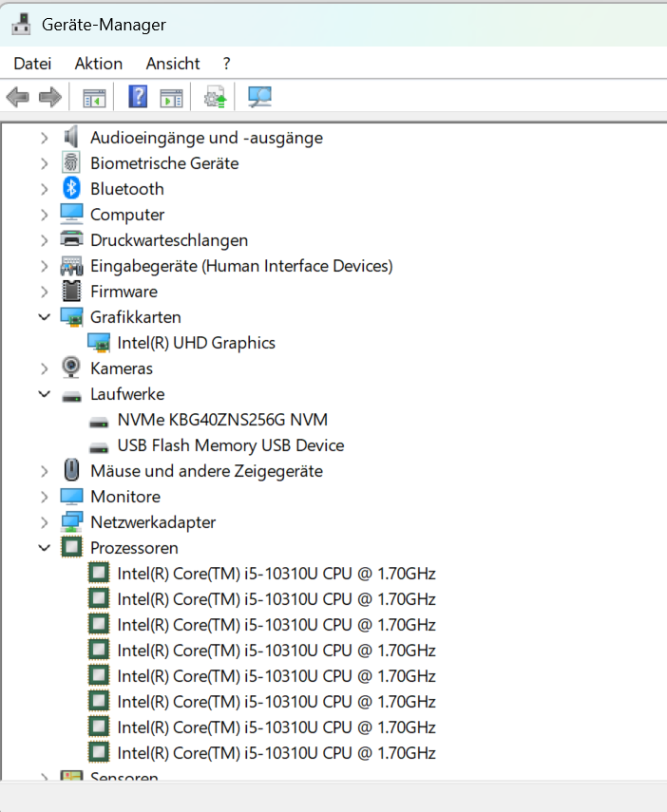Screen dimensions: 667x812
Task: Expand Mäuse und andere Zeigegeräte
Action: [x=45, y=471]
